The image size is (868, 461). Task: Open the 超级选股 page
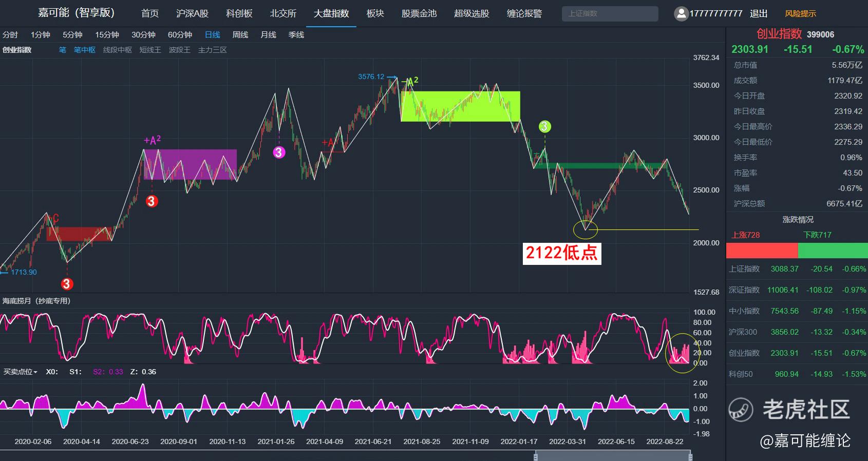(471, 13)
